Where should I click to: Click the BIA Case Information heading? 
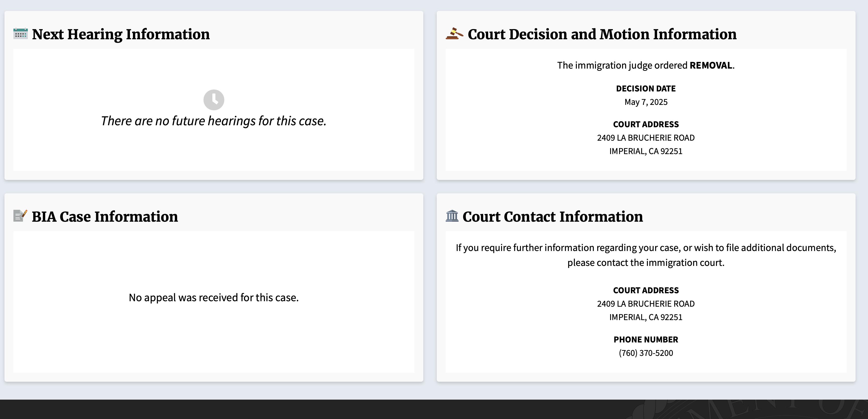click(105, 217)
